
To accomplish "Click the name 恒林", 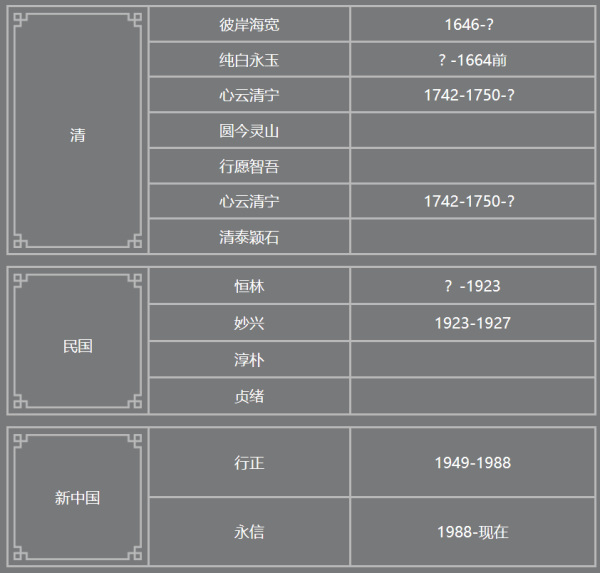I will click(249, 286).
